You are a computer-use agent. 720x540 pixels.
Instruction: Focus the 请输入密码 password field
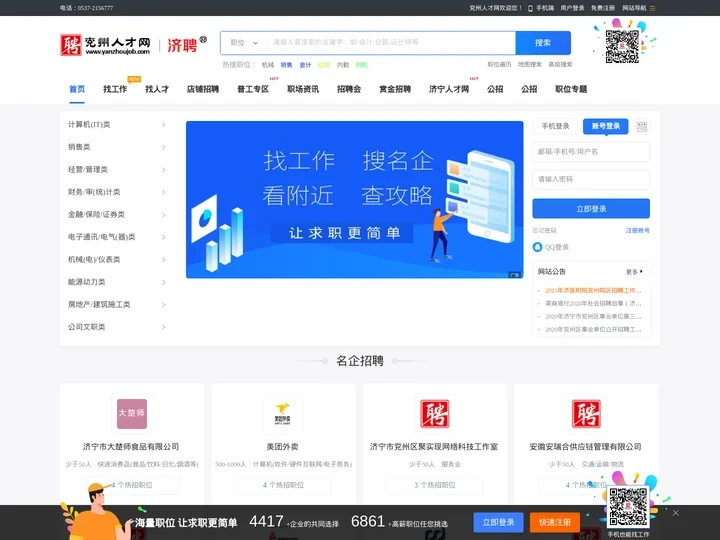[x=591, y=180]
